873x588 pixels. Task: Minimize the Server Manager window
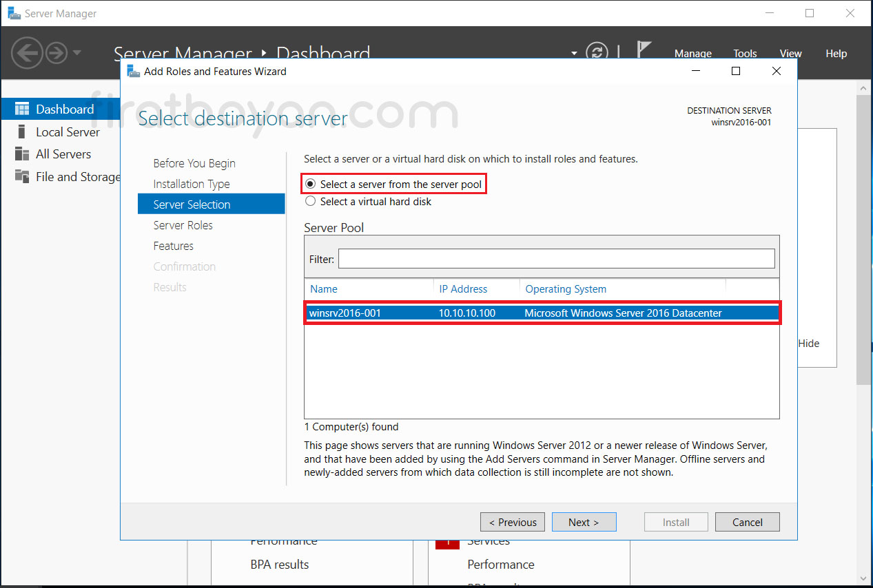770,13
